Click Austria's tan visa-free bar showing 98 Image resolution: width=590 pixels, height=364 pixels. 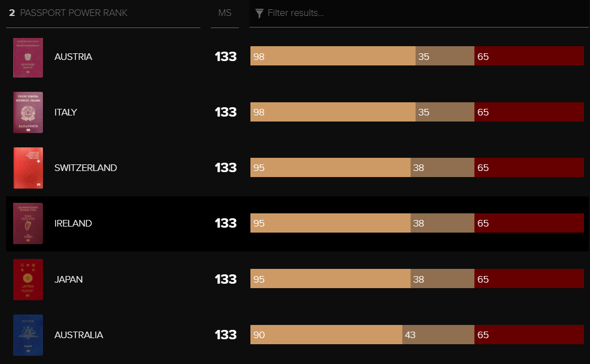tap(333, 56)
